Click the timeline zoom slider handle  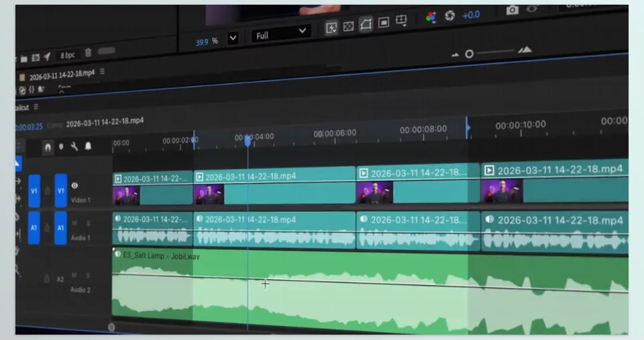[469, 54]
